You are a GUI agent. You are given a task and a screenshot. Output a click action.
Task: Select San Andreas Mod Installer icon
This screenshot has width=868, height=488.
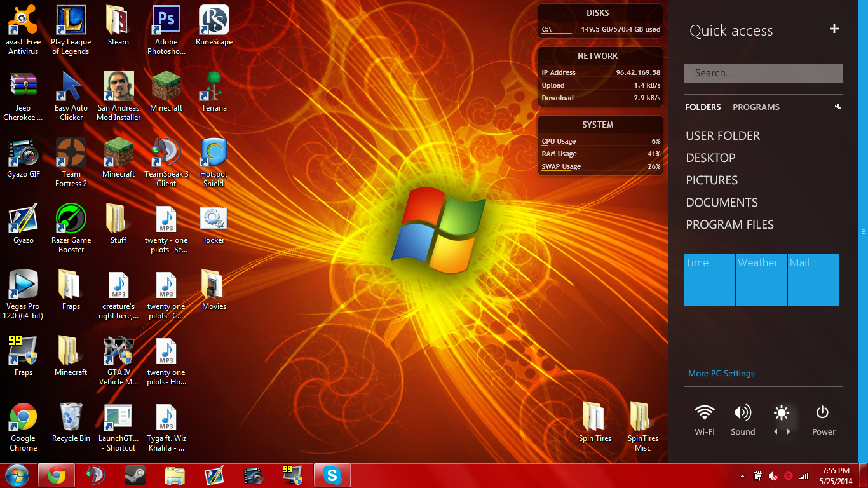click(x=119, y=96)
